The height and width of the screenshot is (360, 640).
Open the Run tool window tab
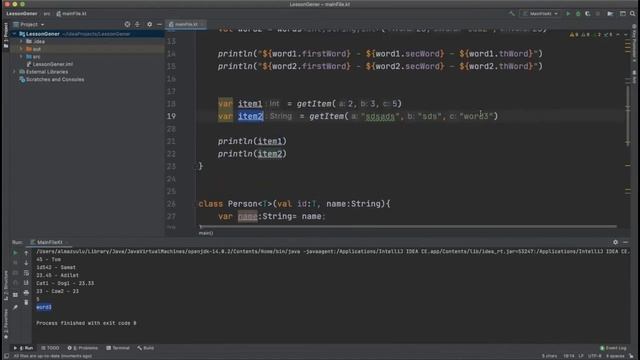pos(24,348)
